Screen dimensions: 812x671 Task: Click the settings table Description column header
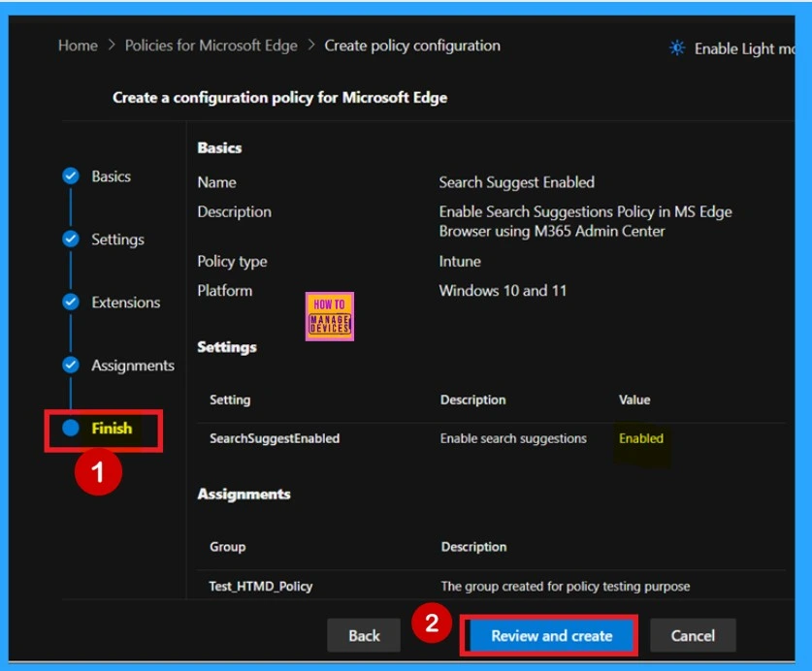[472, 399]
